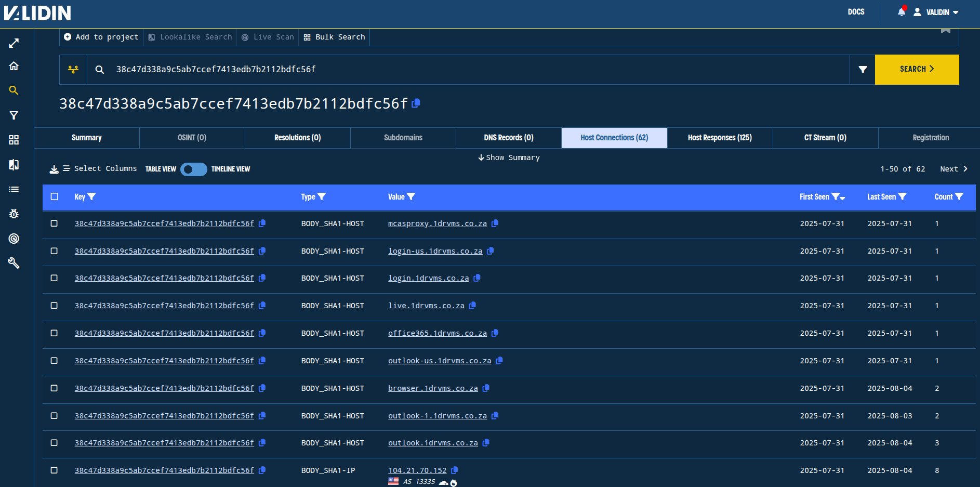Sort by First Seen column arrow

tap(842, 198)
